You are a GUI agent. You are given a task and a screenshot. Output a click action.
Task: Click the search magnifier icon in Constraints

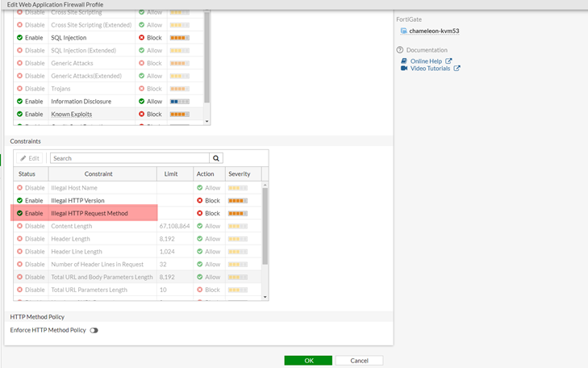coord(216,159)
